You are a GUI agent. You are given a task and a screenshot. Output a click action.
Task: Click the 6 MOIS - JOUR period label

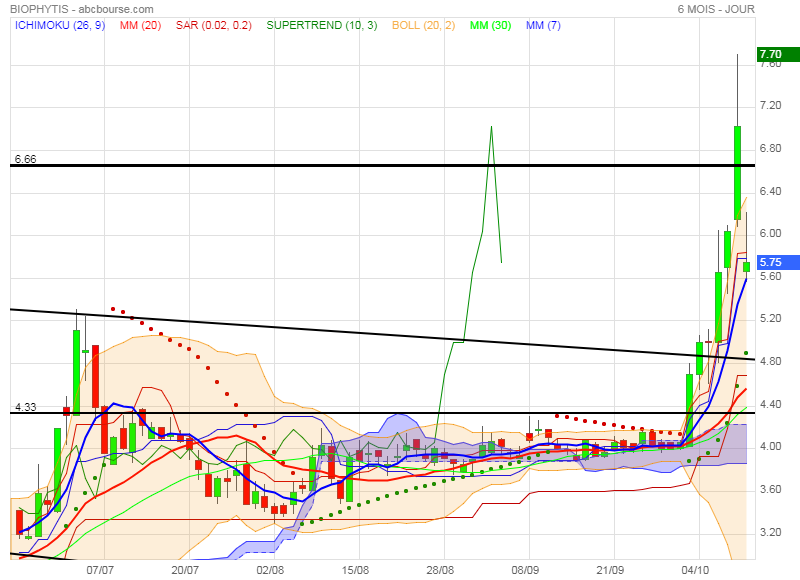pyautogui.click(x=716, y=9)
